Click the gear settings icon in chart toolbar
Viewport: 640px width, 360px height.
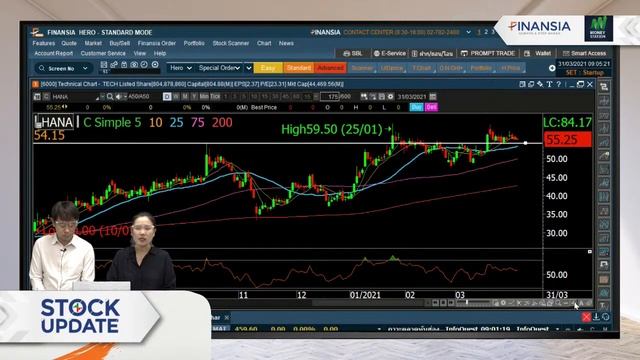390,97
